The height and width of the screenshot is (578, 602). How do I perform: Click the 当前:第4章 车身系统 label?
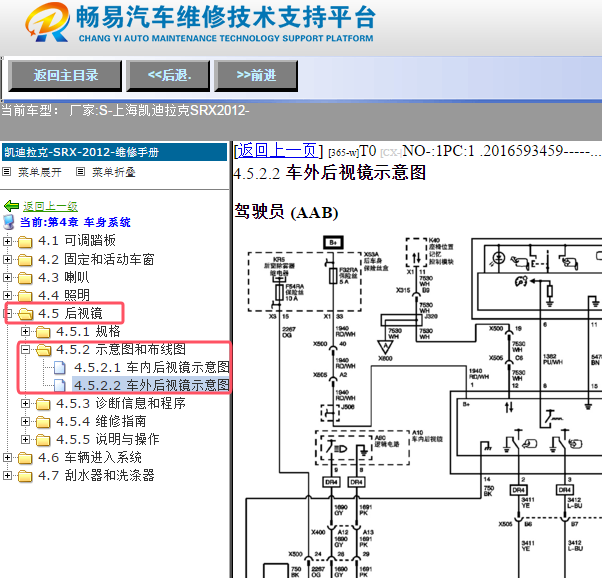tap(75, 222)
